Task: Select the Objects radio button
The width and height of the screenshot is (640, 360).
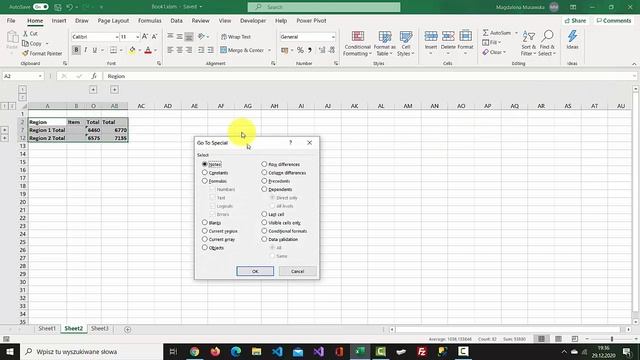Action: click(x=204, y=247)
